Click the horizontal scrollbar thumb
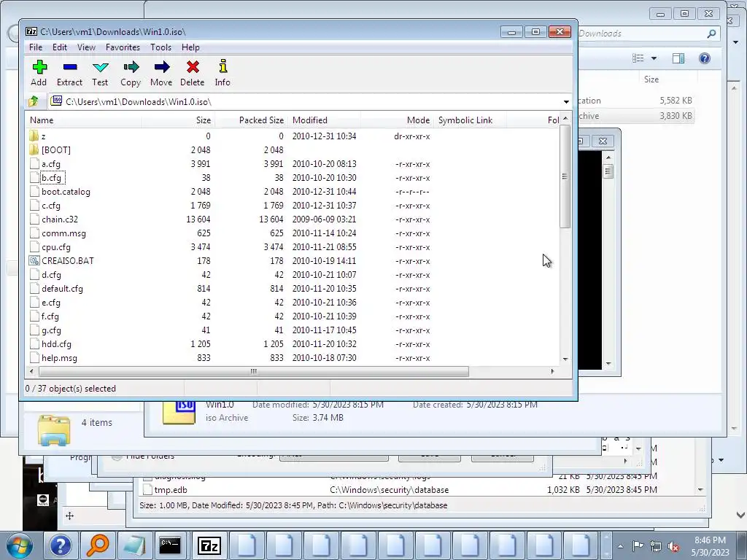Image resolution: width=747 pixels, height=560 pixels. [253, 371]
